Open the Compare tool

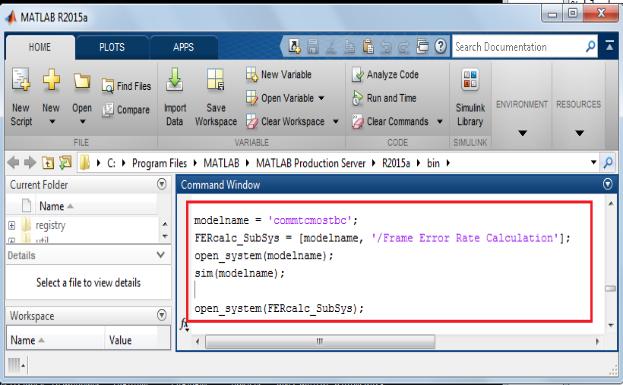[126, 110]
